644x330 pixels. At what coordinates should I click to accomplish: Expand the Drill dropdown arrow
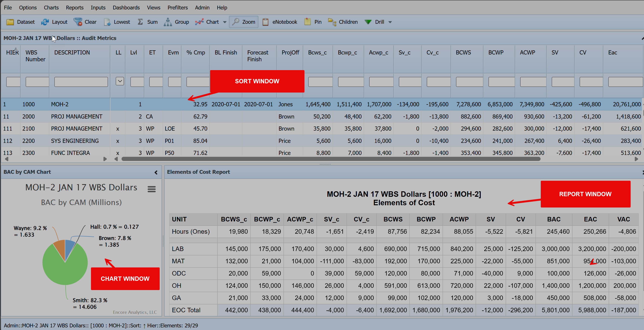click(x=391, y=22)
